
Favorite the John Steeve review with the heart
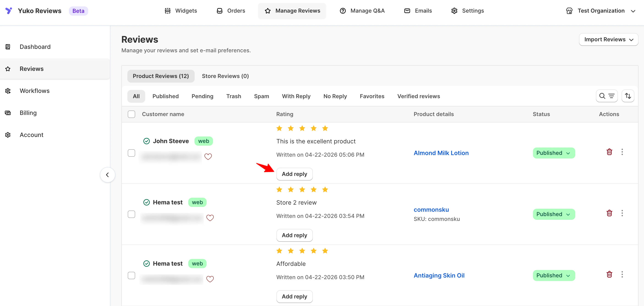[x=208, y=156]
